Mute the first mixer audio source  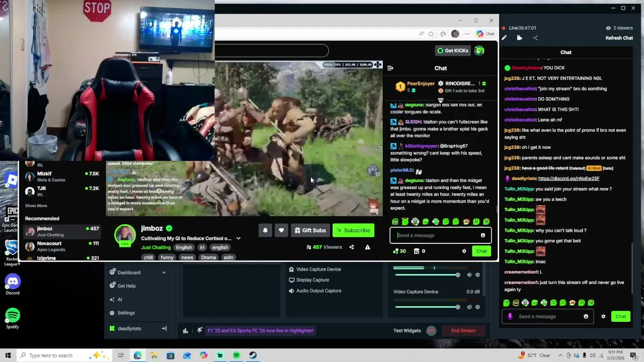469,275
